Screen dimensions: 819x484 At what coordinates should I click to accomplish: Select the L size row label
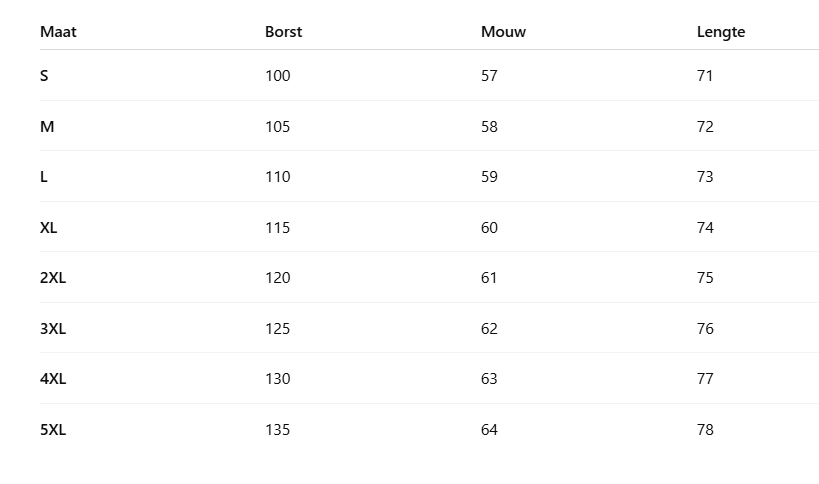44,177
